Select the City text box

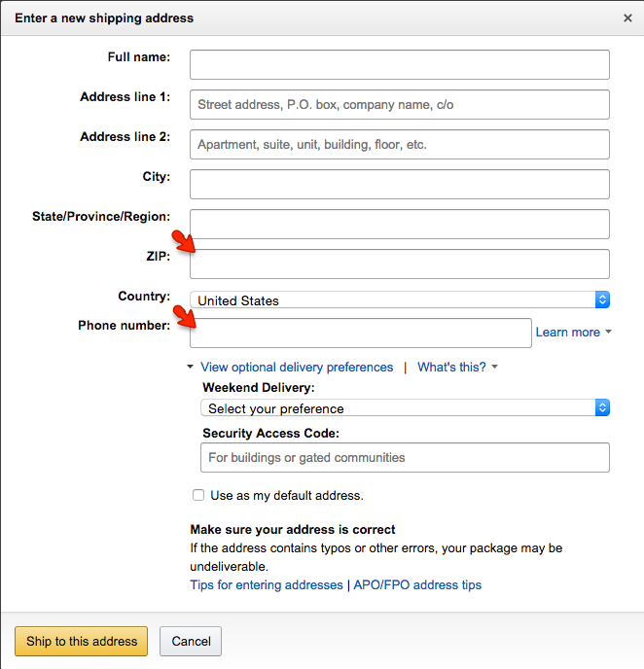tap(399, 184)
